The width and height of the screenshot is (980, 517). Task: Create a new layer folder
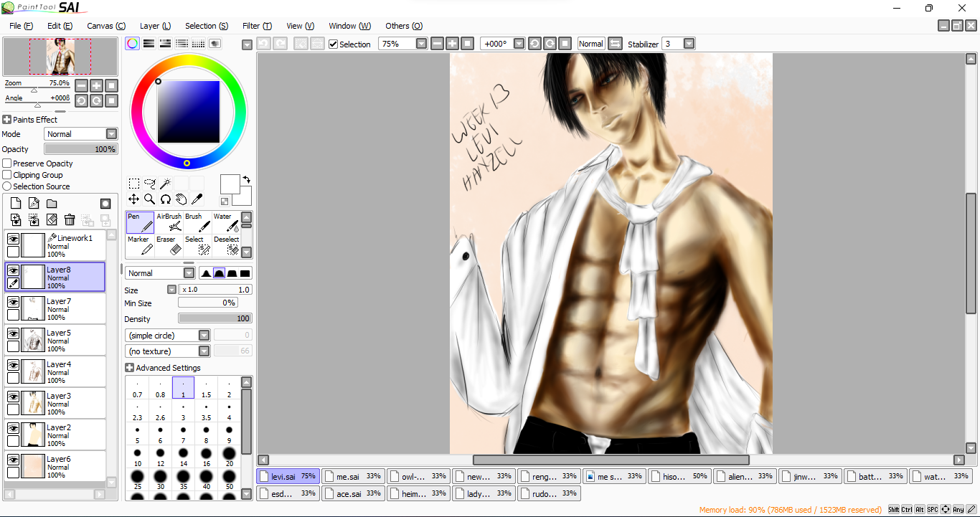[x=52, y=204]
